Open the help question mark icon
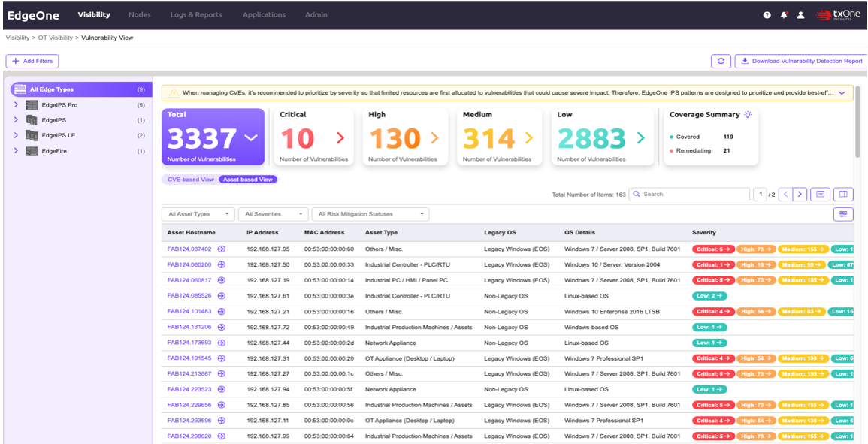This screenshot has height=444, width=868. click(x=767, y=15)
